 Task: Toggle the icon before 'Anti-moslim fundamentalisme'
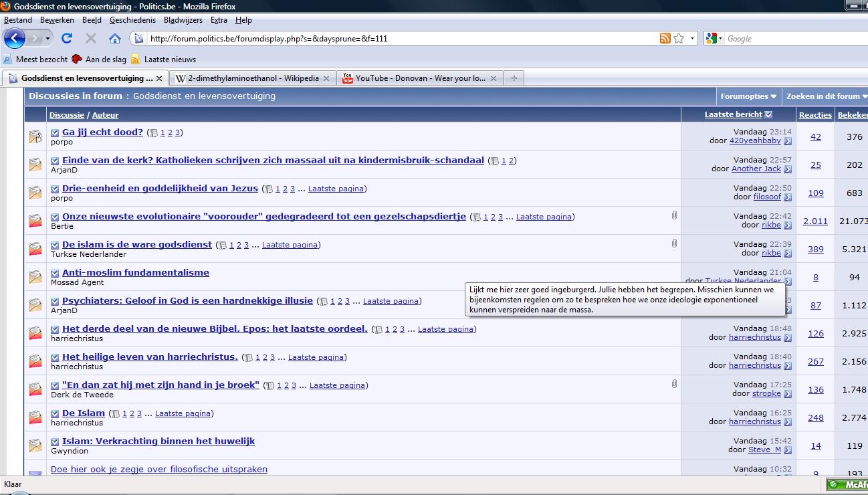[x=55, y=273]
